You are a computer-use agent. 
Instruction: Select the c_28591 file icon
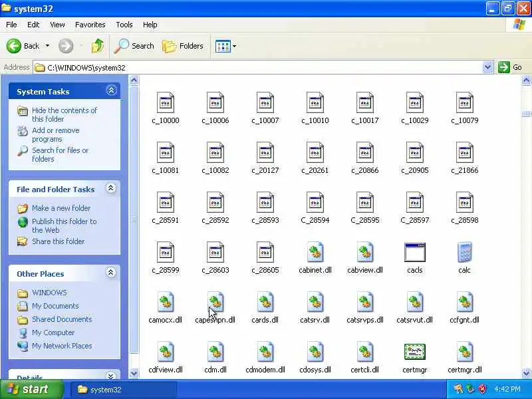point(166,203)
